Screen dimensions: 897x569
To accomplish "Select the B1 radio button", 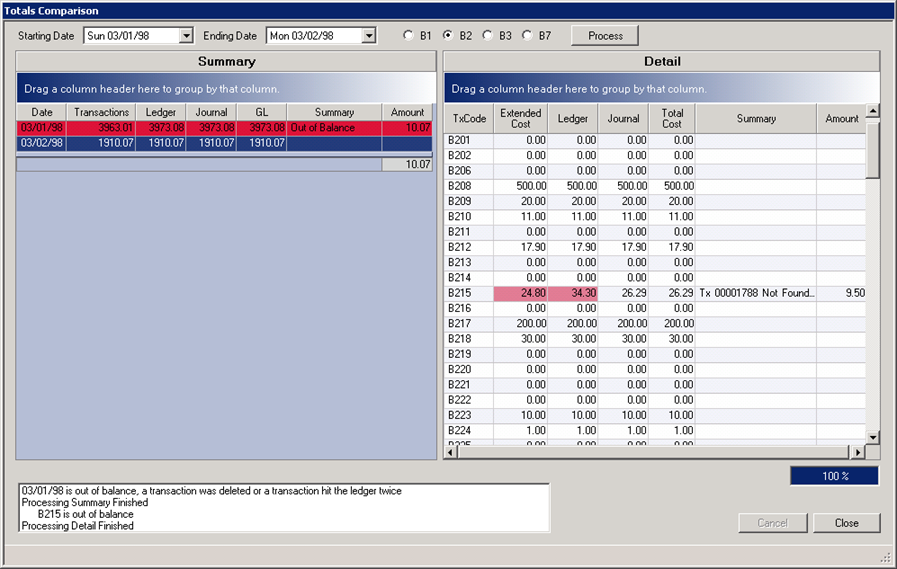I will (x=408, y=36).
